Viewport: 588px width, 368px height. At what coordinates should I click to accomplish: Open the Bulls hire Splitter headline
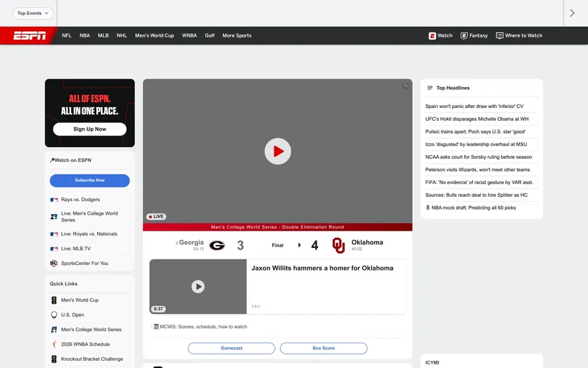477,195
